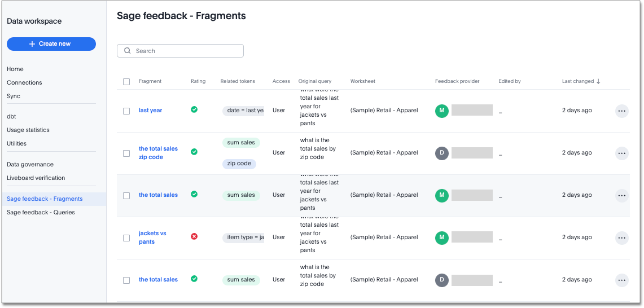Click green approved rating icon for last year
Viewport: 644px width, 308px height.
[194, 109]
